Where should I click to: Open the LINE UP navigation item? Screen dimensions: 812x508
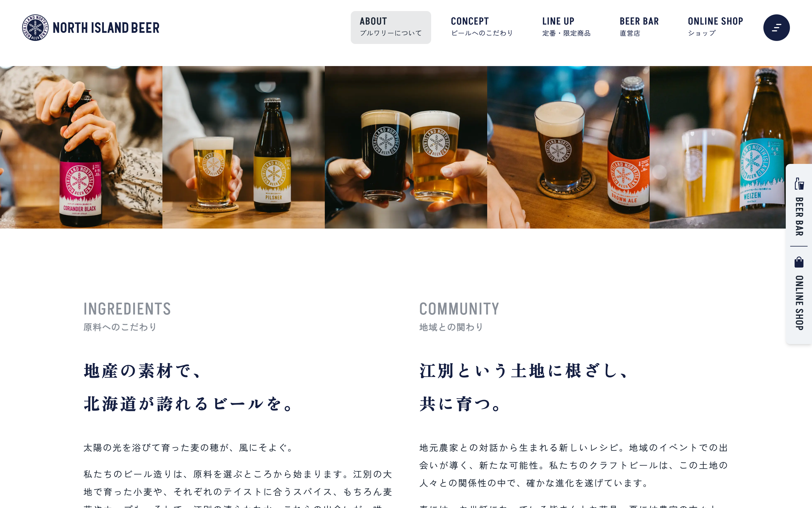coord(566,27)
